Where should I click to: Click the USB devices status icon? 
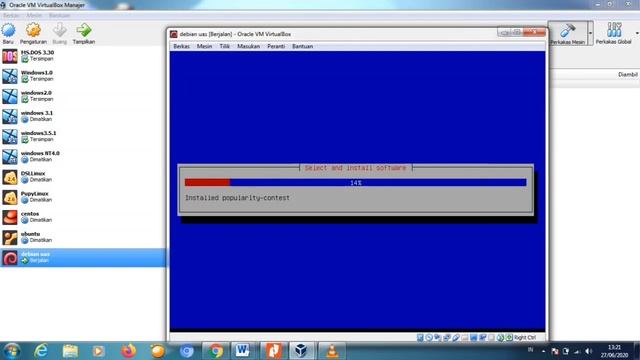[456, 338]
